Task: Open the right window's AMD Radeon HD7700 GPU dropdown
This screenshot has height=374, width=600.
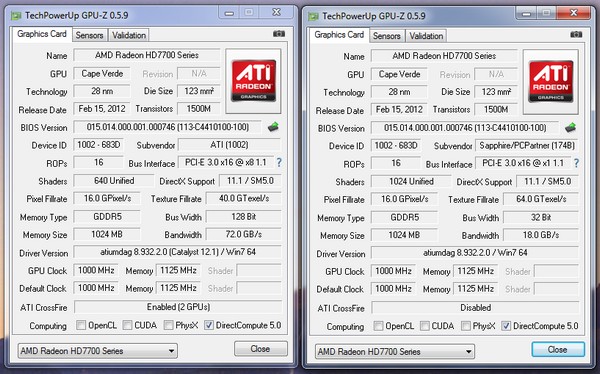Action: tap(395, 351)
